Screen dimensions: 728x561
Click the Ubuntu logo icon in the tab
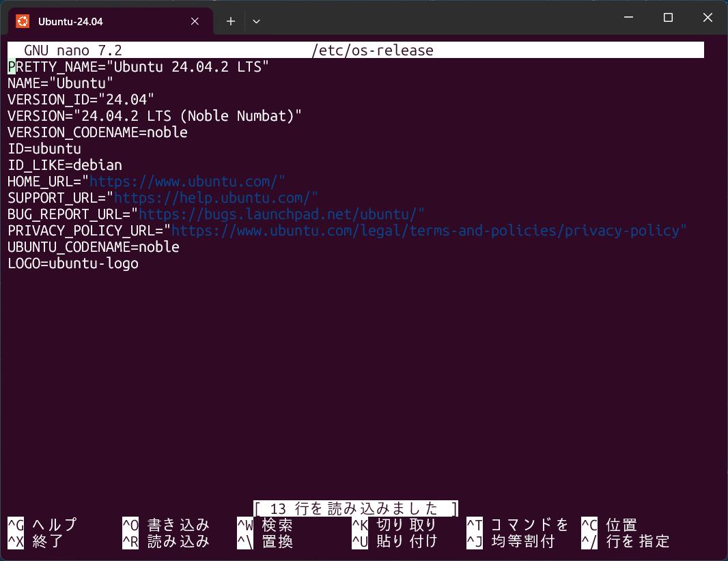(x=23, y=21)
